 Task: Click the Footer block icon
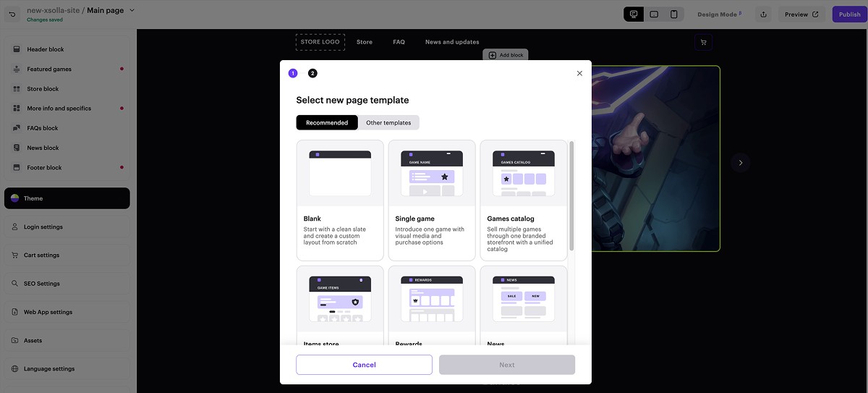click(17, 167)
